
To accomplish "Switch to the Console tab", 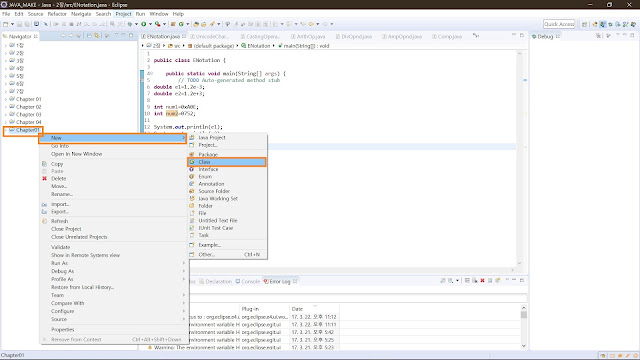I will 248,281.
